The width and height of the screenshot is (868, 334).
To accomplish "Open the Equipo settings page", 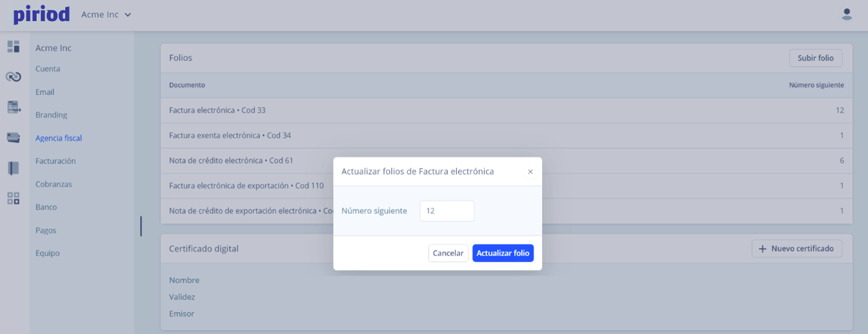I will (x=48, y=253).
